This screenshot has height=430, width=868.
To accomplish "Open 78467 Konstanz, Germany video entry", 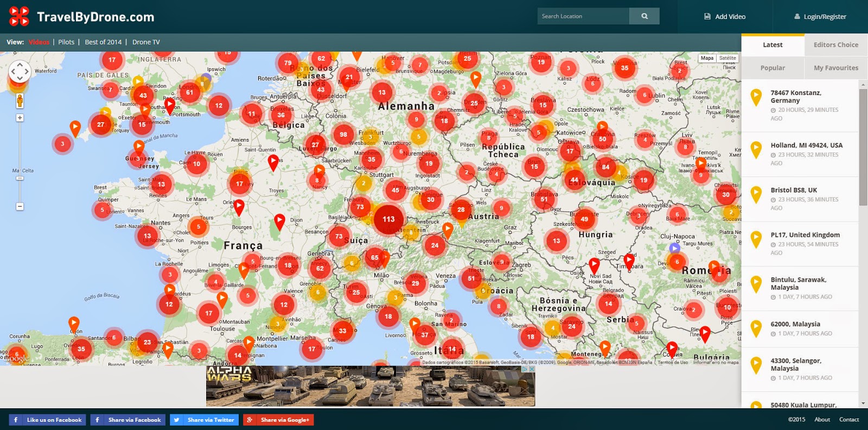I will 800,105.
